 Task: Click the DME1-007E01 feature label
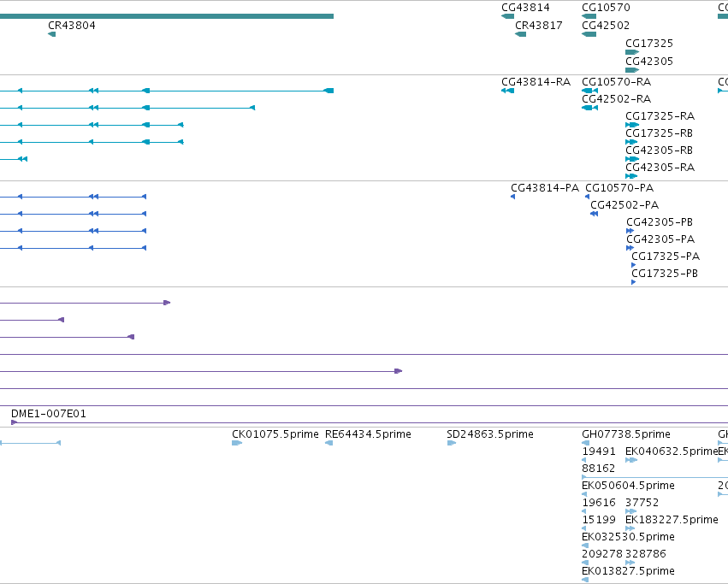coord(49,414)
